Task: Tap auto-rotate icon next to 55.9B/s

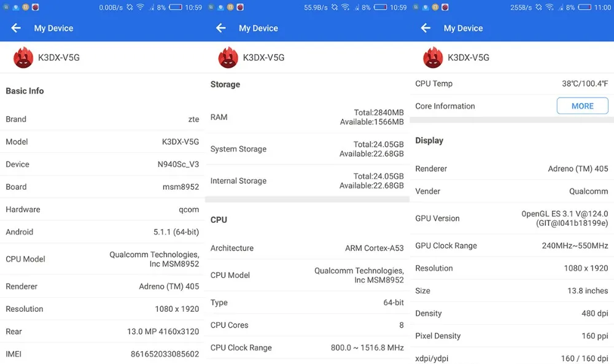Action: tap(335, 7)
